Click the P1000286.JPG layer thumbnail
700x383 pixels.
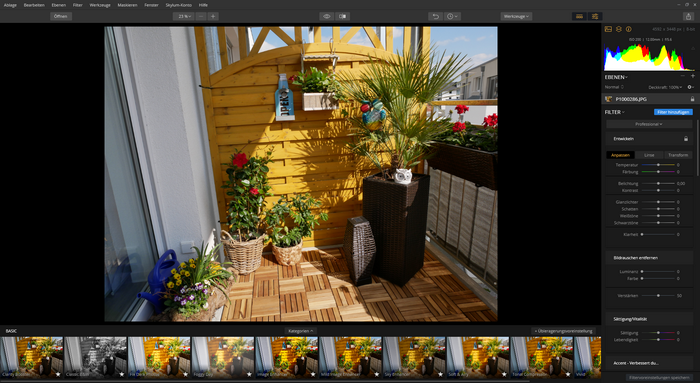click(608, 99)
